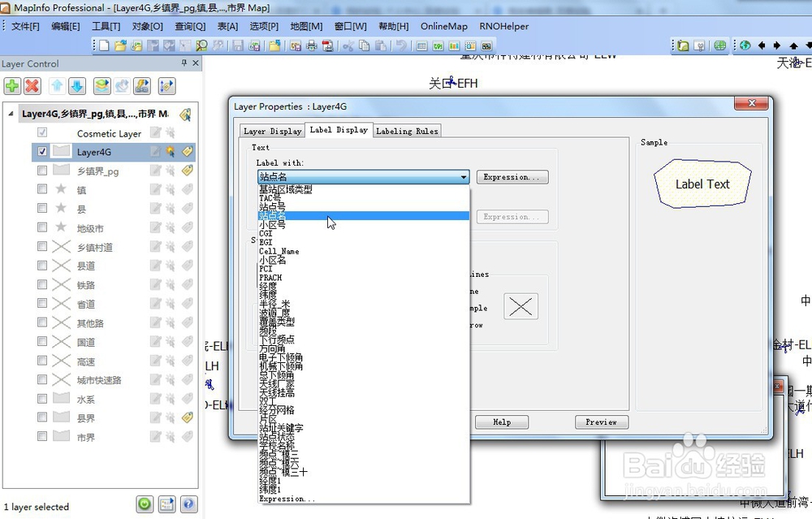This screenshot has width=812, height=519.
Task: Click the Copy toolbar icon
Action: (364, 45)
